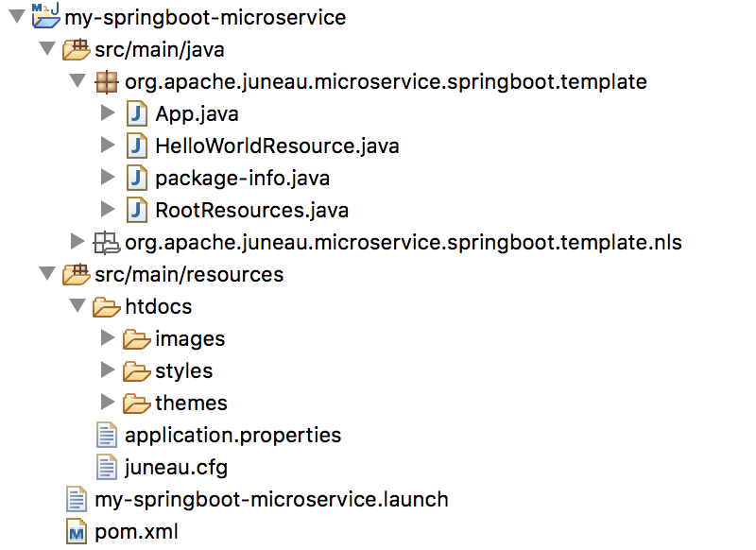Click the properties file icon for juneau.cfg
Screen dimensions: 756x550
click(107, 467)
